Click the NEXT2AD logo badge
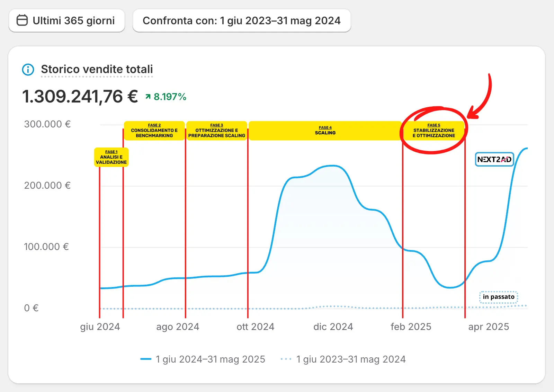Viewport: 554px width, 392px height. tap(494, 159)
